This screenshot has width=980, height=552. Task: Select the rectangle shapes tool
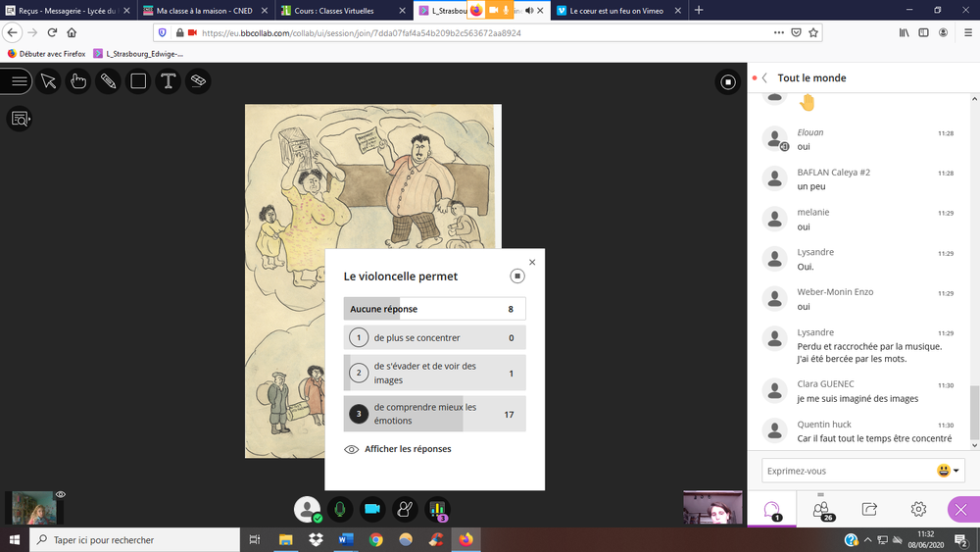138,81
